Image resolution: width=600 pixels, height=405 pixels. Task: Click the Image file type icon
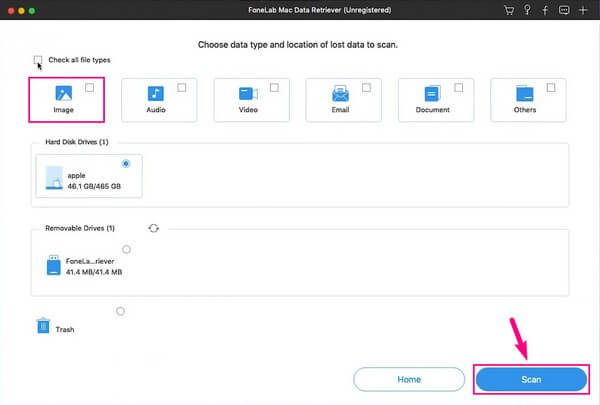(64, 93)
